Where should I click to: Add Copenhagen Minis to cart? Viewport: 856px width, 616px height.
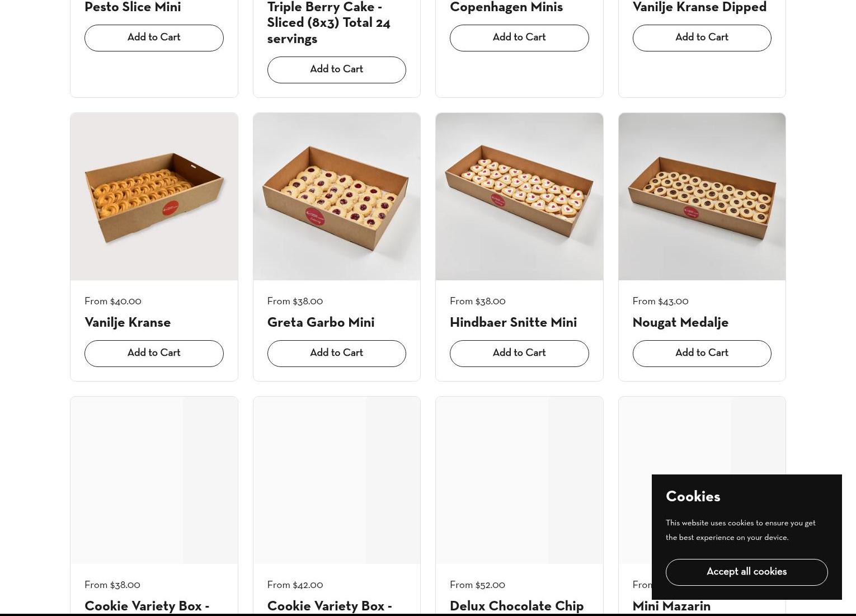click(519, 38)
